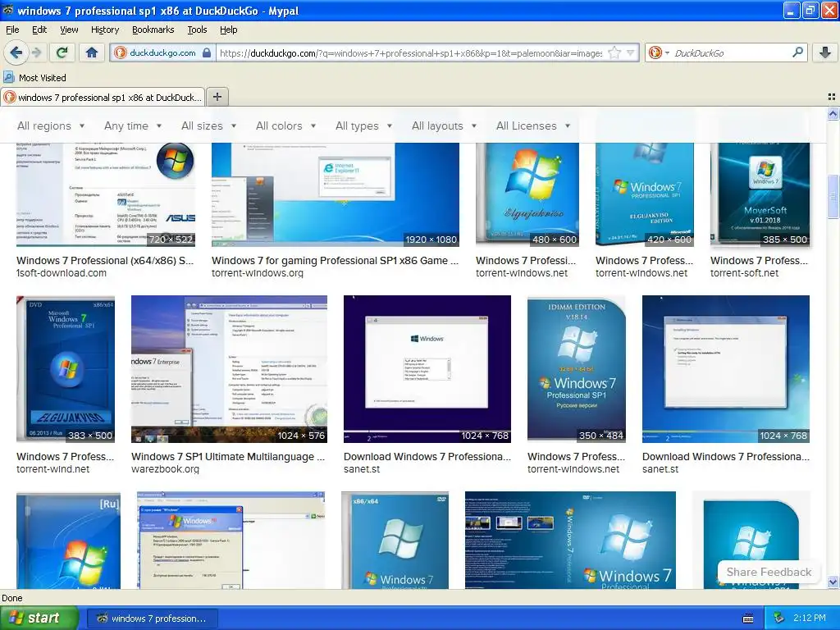Open the 1024 × 768 installing Windows thumbnail
This screenshot has width=840, height=630.
pyautogui.click(x=726, y=368)
